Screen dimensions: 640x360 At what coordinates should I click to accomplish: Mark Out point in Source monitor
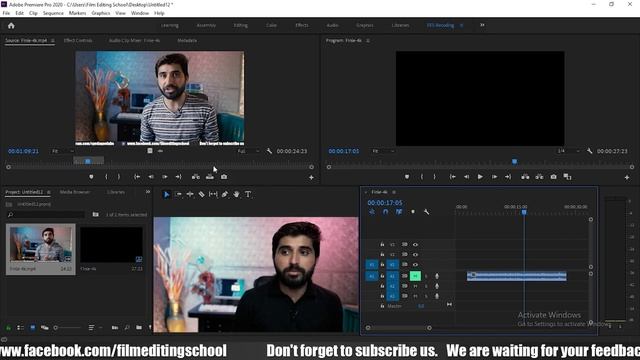click(119, 177)
